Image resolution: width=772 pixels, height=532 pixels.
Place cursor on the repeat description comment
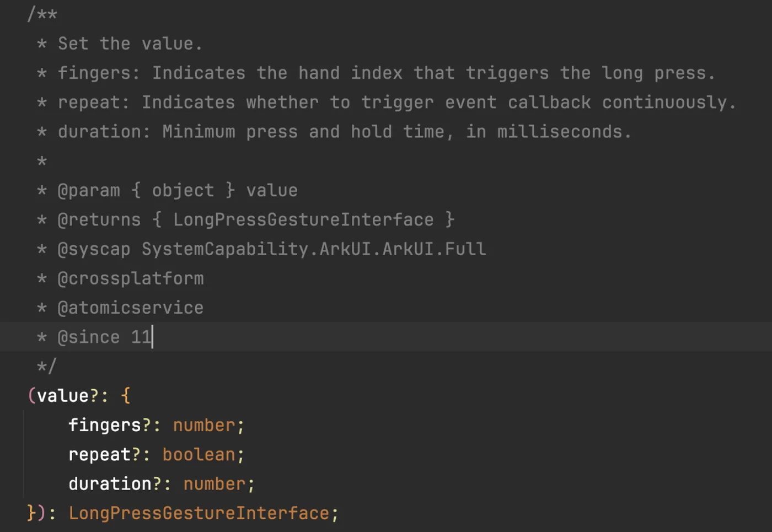coord(397,103)
